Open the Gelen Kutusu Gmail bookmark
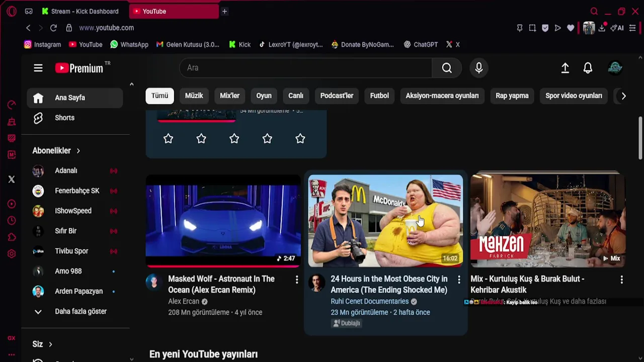The image size is (644, 362). pos(188,44)
